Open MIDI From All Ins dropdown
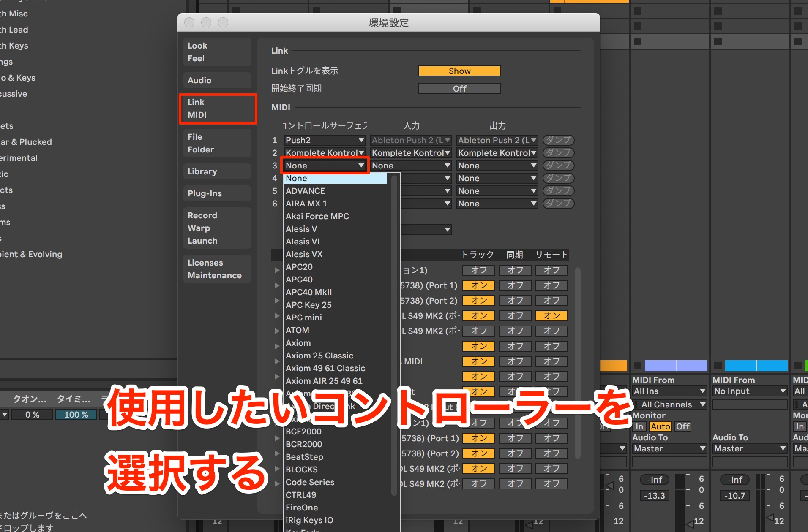 [x=669, y=391]
